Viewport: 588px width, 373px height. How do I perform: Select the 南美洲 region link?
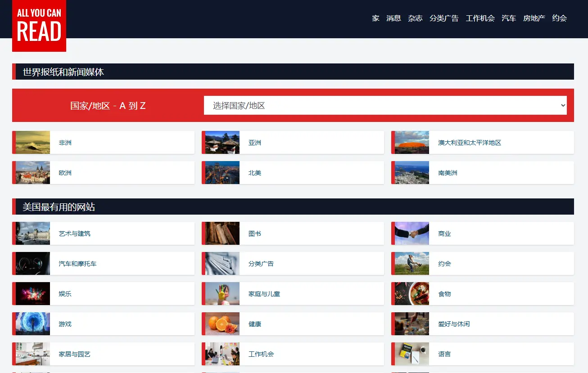click(x=448, y=173)
